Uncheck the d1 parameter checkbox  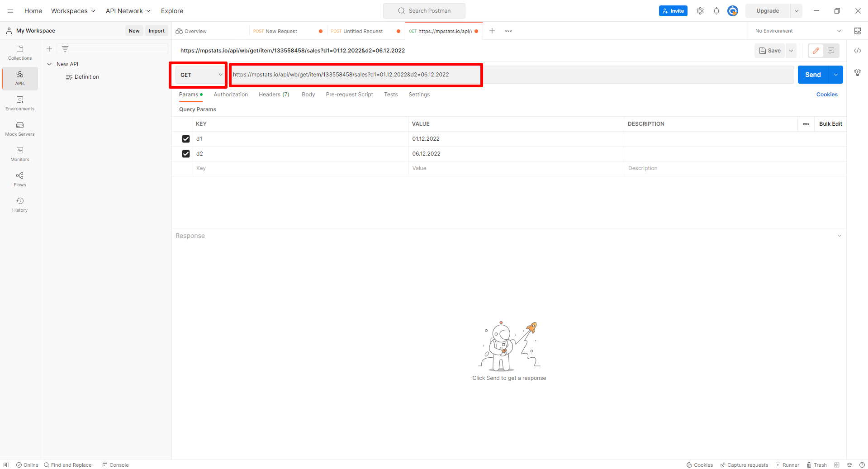pos(185,139)
